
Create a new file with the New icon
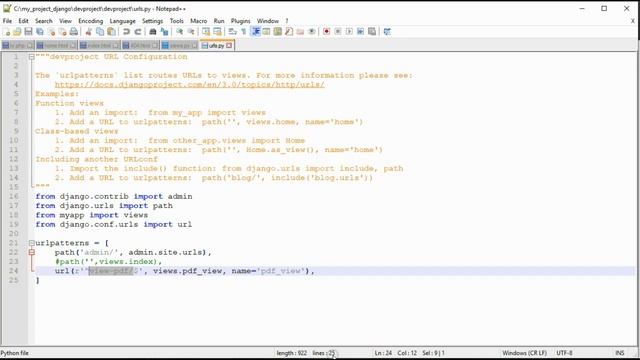tap(7, 32)
